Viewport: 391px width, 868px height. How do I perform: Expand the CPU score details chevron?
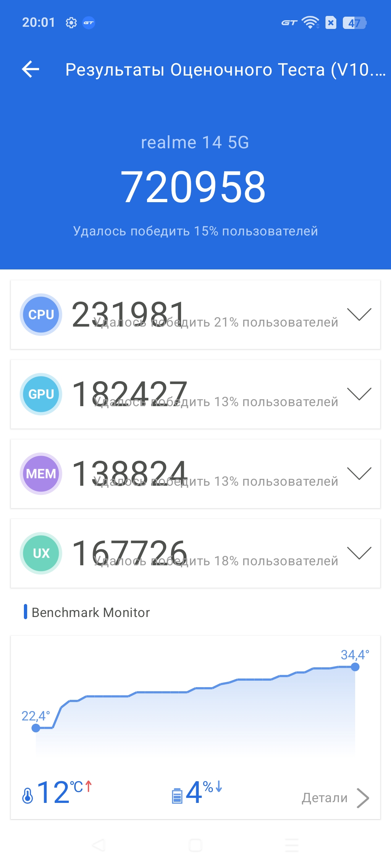(359, 314)
